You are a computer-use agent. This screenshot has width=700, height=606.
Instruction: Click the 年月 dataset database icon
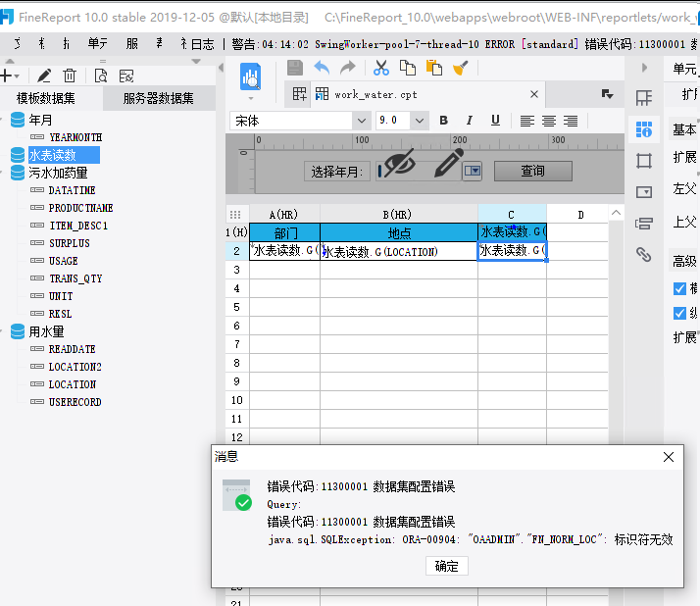coord(18,120)
